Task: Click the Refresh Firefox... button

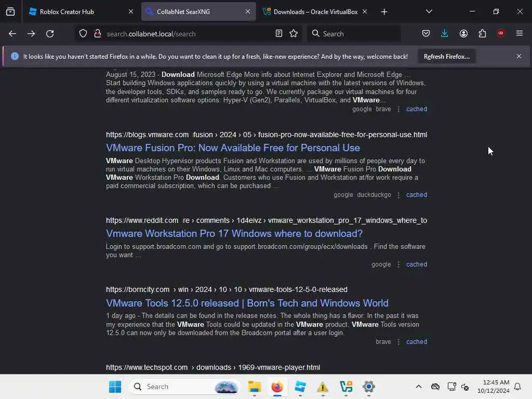Action: 446,56
